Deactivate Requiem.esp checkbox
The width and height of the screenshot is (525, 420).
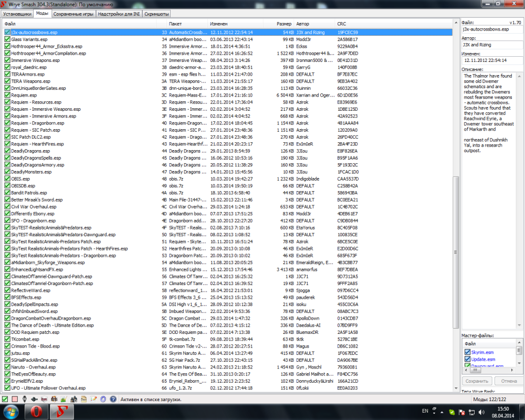point(7,95)
